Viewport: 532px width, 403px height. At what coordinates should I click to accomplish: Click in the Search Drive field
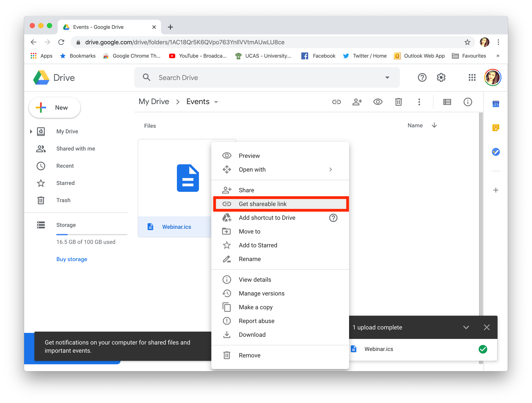coord(267,77)
